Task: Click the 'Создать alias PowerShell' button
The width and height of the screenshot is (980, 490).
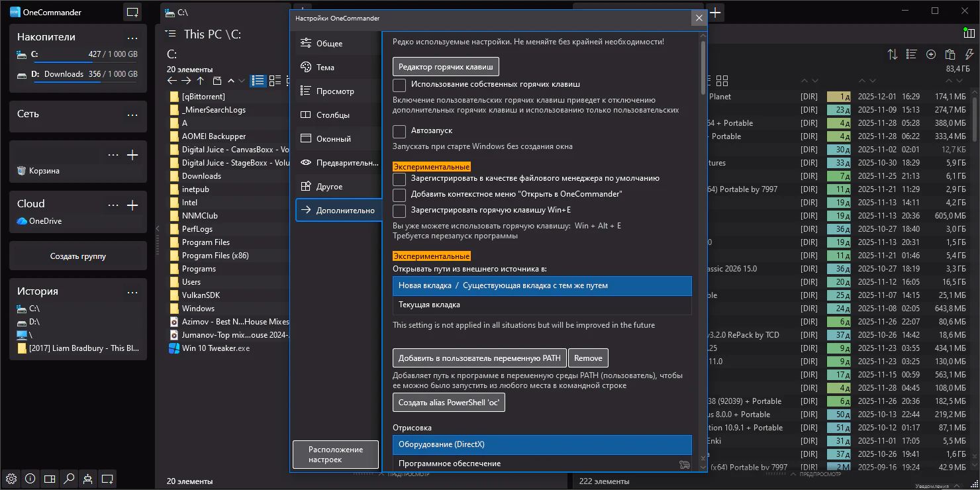Action: [x=448, y=402]
